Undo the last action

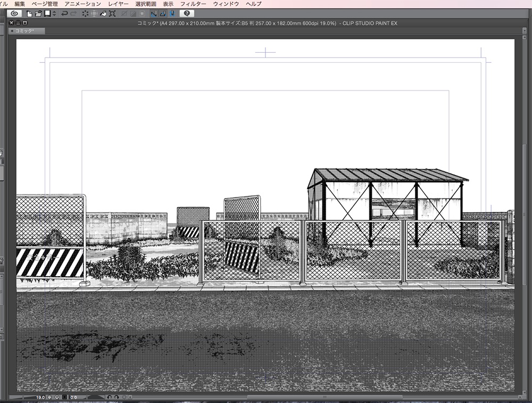tap(64, 14)
